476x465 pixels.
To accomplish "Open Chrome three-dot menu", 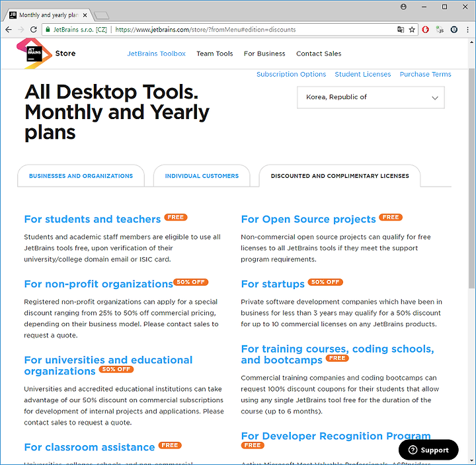I will 467,30.
